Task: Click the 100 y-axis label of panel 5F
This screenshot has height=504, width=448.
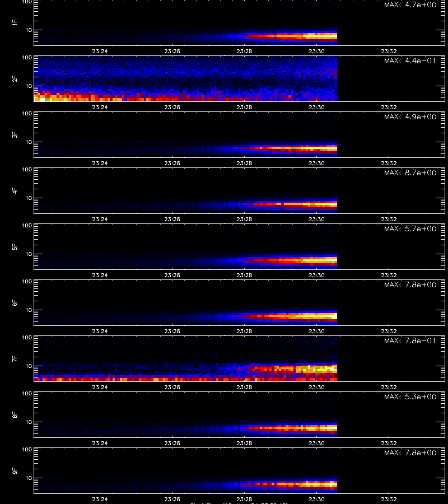Action: (27, 226)
